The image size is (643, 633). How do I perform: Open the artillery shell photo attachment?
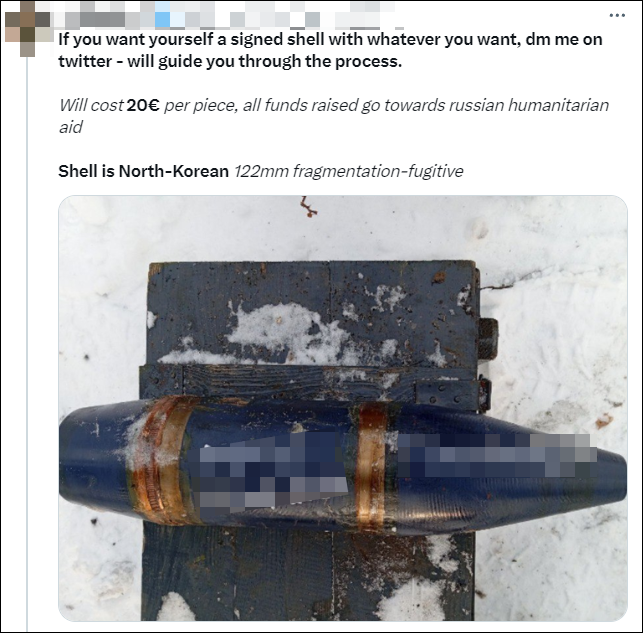343,408
